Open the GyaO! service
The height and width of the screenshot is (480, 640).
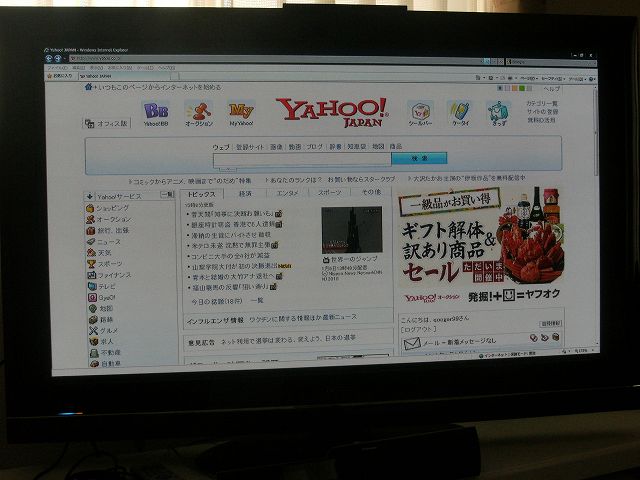click(102, 298)
